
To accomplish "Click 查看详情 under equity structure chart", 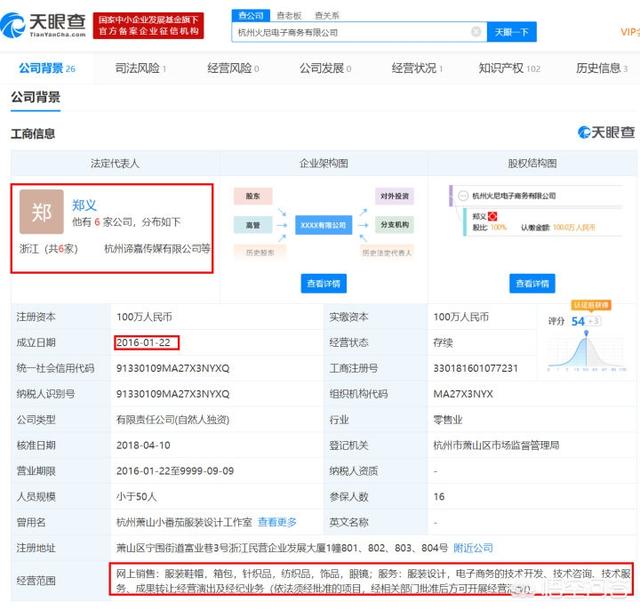I will (532, 283).
